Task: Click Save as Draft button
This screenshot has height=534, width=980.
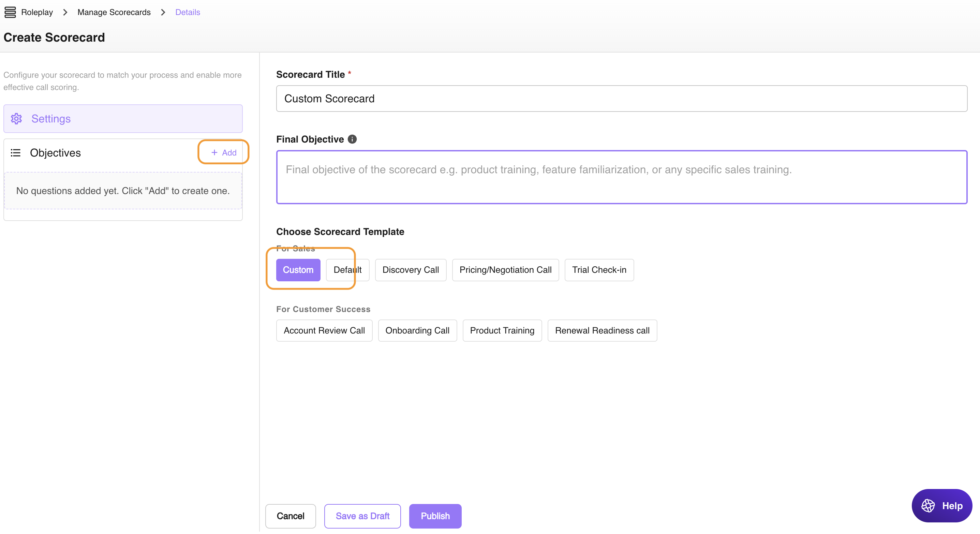Action: pyautogui.click(x=362, y=516)
